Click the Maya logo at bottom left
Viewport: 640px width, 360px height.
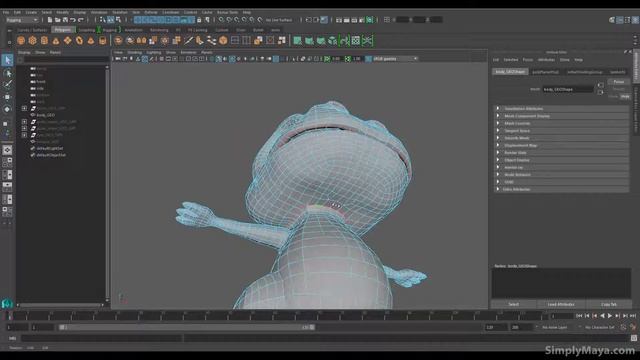7,304
